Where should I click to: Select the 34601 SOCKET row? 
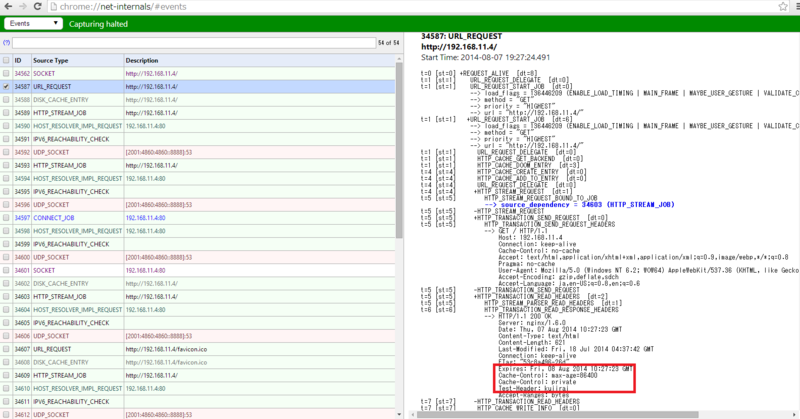(x=197, y=270)
